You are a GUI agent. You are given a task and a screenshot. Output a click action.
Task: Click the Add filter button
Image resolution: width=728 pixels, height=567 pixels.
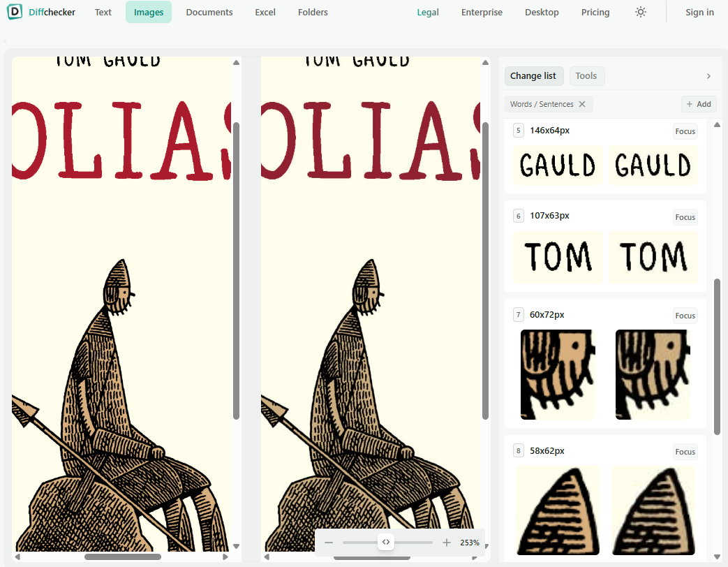coord(699,104)
